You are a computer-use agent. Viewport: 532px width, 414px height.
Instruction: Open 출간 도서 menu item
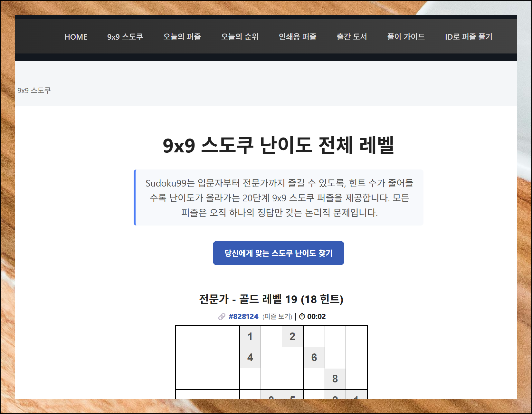tap(352, 37)
